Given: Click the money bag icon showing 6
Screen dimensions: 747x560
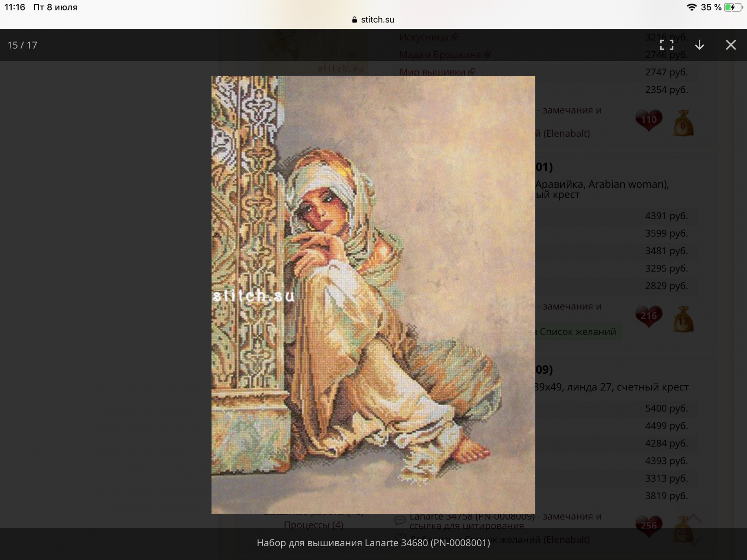Looking at the screenshot, I should 683,123.
